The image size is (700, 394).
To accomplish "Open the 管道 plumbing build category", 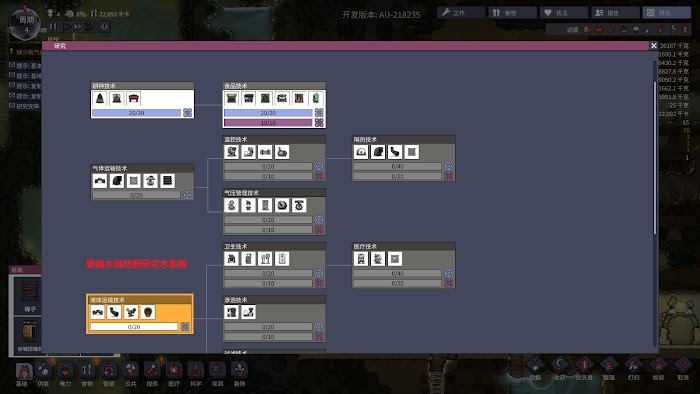I will click(108, 374).
